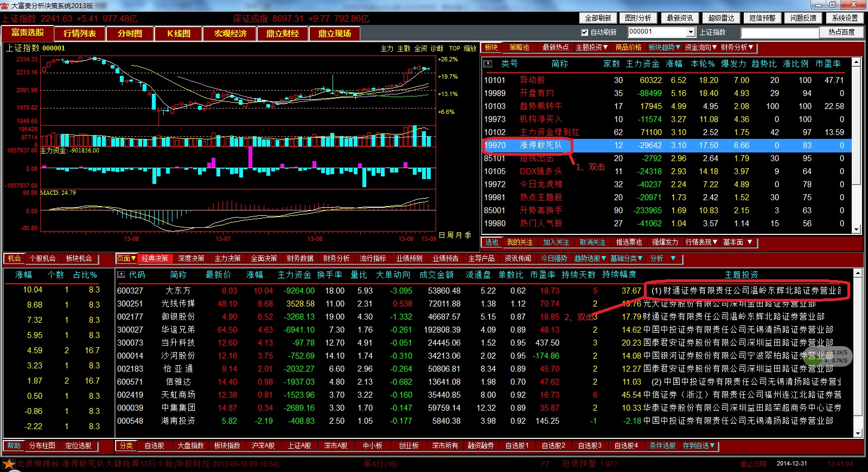Expand the 页面 dropdown
This screenshot has height=472, width=868.
point(126,259)
